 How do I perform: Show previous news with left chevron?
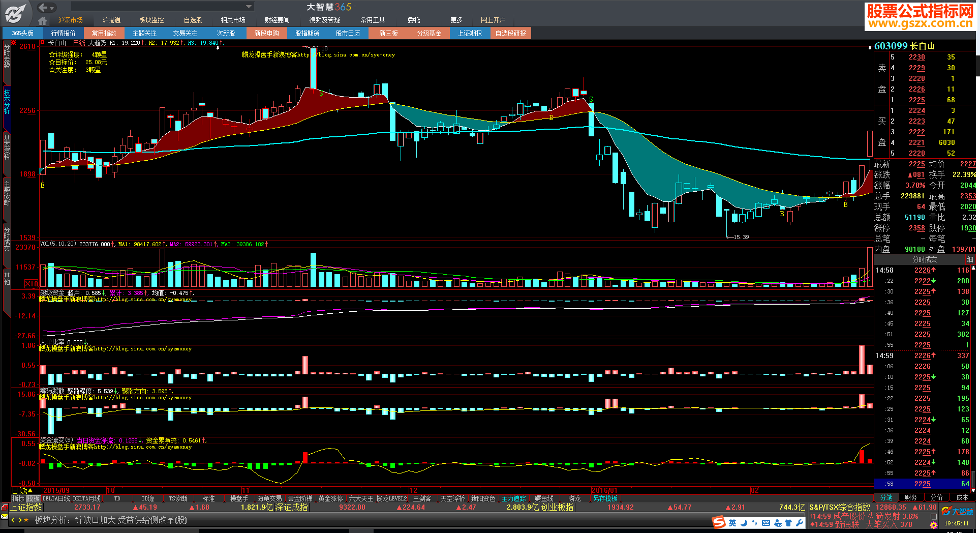[13, 520]
